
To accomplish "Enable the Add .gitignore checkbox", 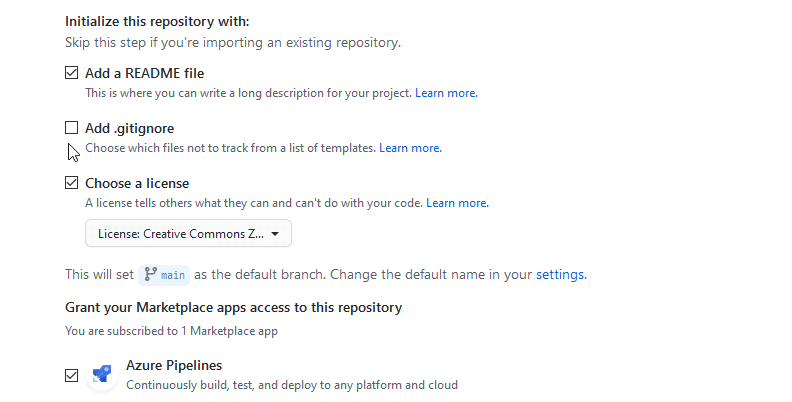I will (71, 128).
